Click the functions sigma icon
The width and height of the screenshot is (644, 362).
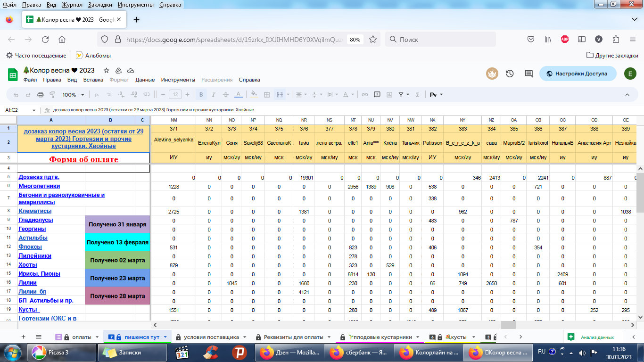(x=417, y=95)
